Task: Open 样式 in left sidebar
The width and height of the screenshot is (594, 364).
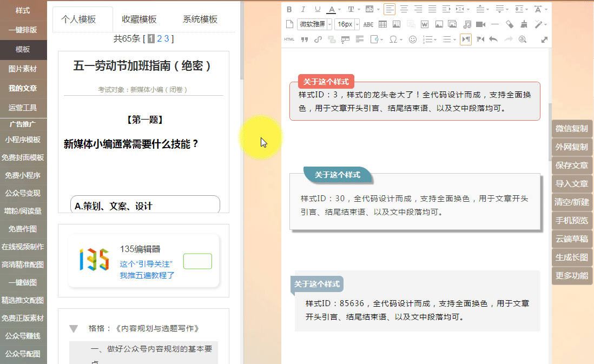Action: (x=23, y=11)
